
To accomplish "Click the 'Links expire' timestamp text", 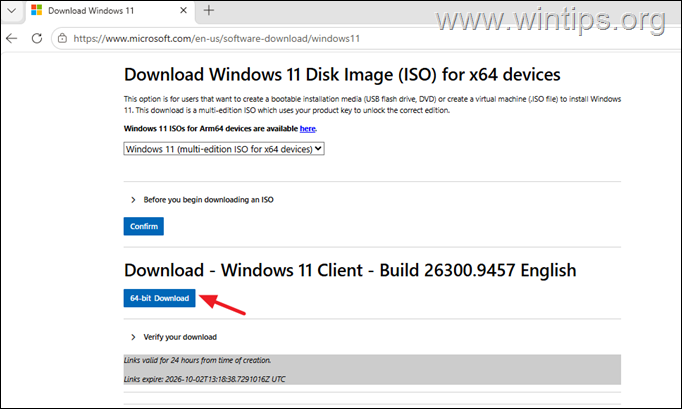I will 204,379.
